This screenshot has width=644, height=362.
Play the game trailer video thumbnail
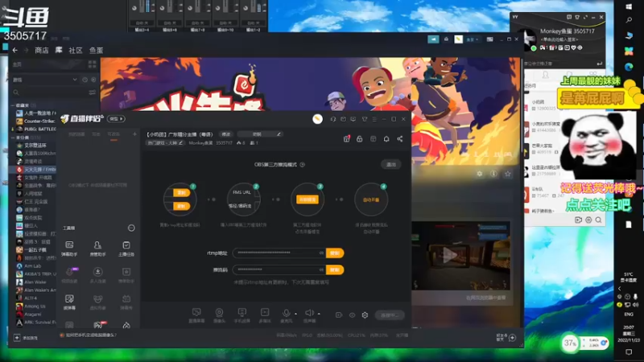click(x=449, y=256)
